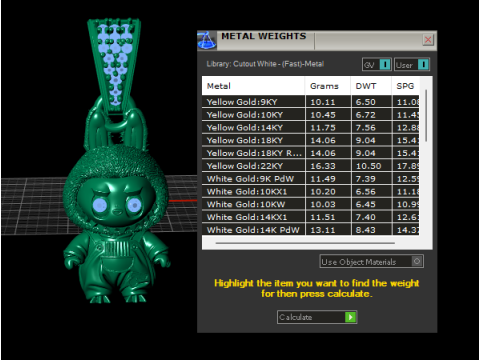Select Yellow Gold:22KY row
Image resolution: width=480 pixels, height=360 pixels.
coord(311,166)
